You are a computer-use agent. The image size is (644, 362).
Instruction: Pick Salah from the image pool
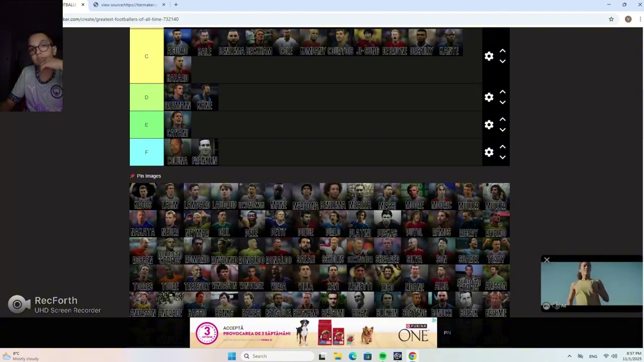pyautogui.click(x=306, y=251)
